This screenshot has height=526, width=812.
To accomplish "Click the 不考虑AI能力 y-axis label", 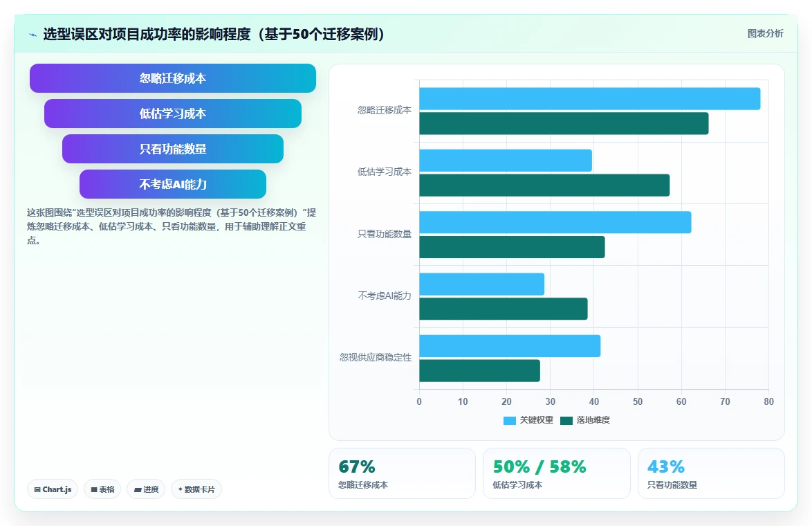I will pos(385,296).
